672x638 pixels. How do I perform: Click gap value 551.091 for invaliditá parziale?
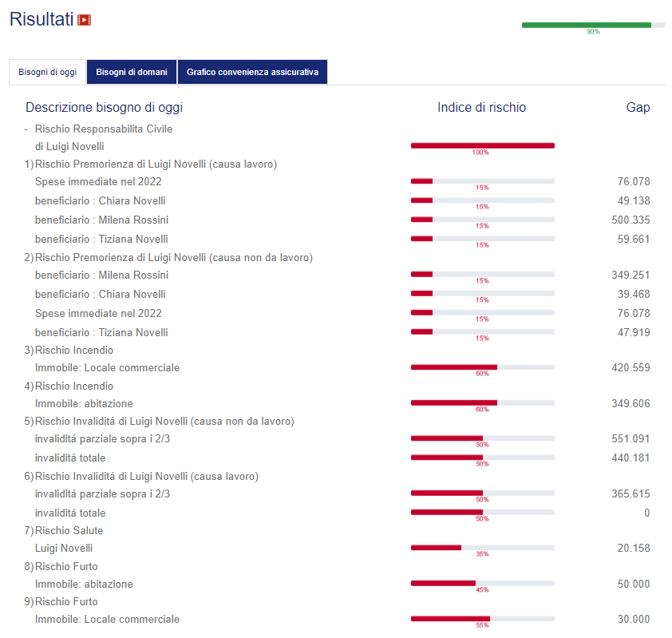(630, 438)
